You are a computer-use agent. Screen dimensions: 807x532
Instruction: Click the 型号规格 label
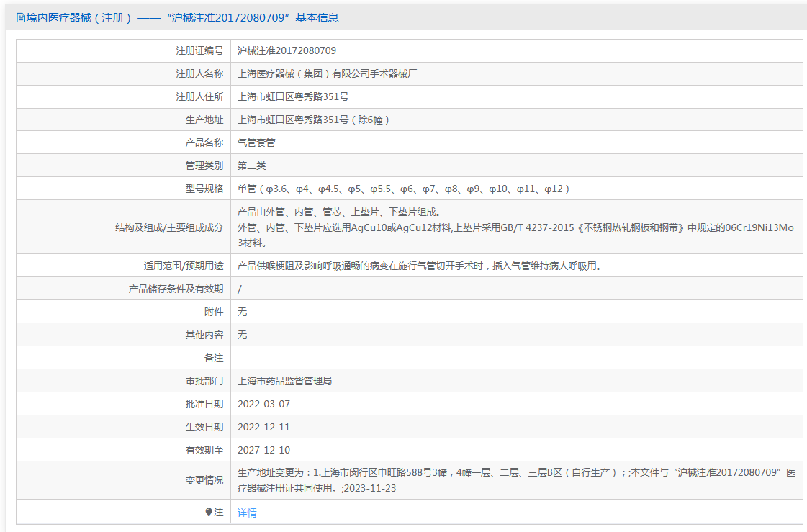click(204, 189)
